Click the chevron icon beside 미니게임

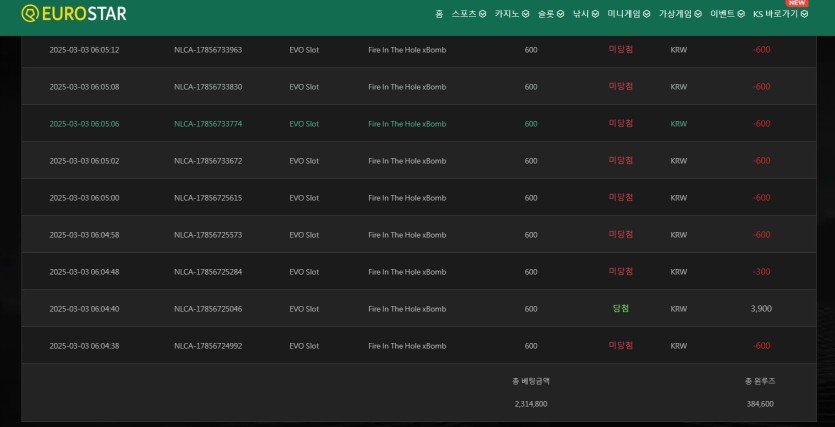point(647,14)
